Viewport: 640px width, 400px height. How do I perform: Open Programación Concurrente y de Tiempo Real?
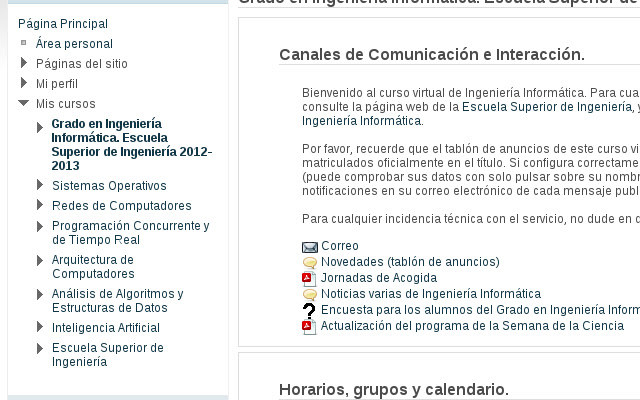pyautogui.click(x=131, y=233)
